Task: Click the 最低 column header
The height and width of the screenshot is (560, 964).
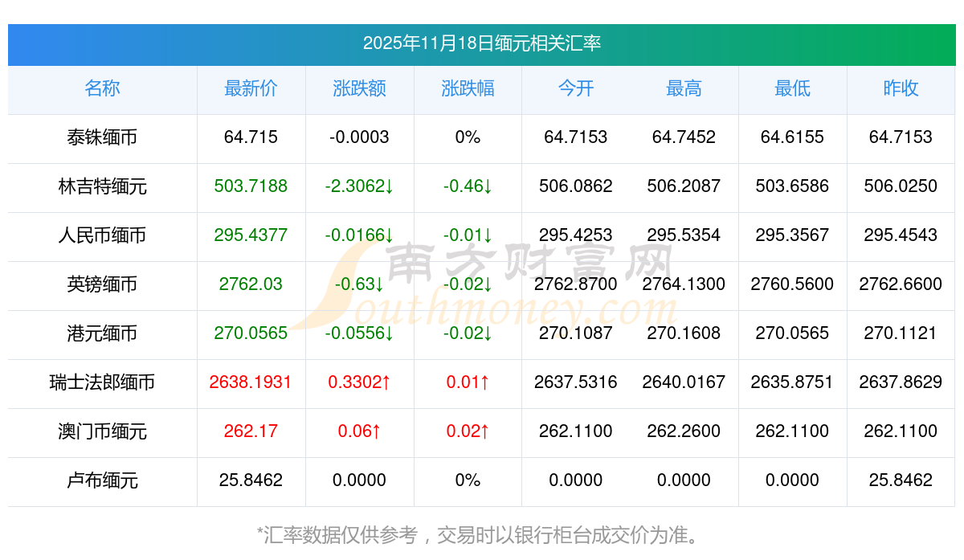Action: 792,88
